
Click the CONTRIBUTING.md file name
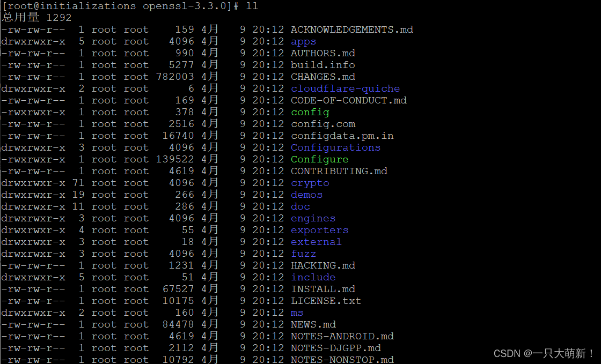[339, 172]
